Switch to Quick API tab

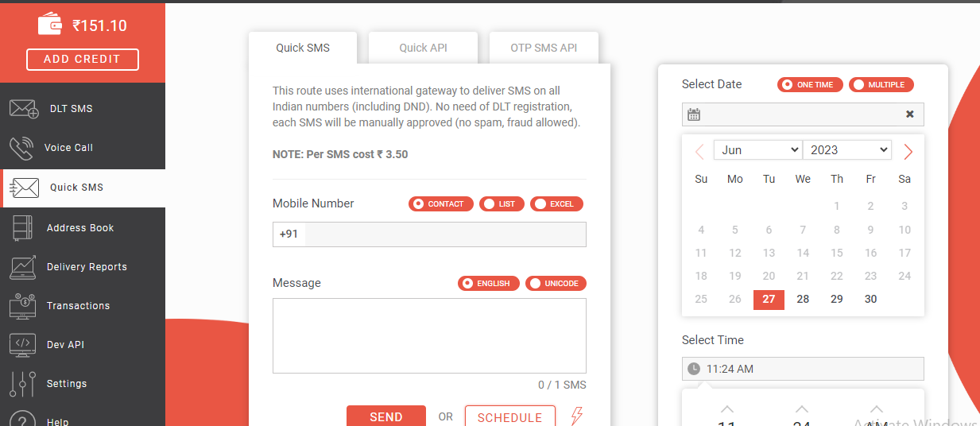click(423, 48)
